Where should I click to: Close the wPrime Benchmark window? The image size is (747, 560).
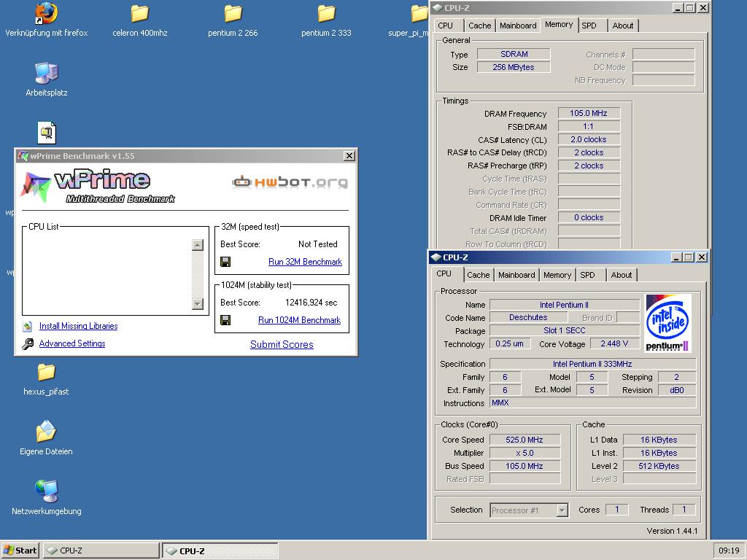click(x=349, y=156)
